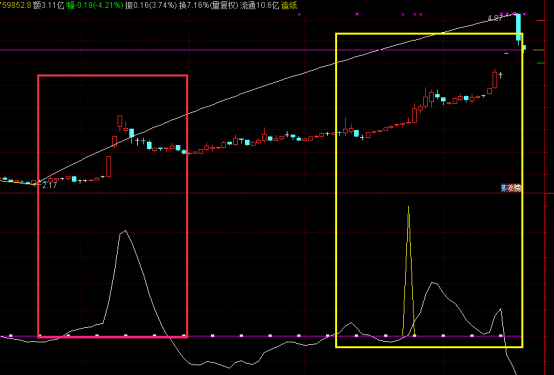Click the green marker on the price axis
The image size is (554, 375).
[541, 63]
